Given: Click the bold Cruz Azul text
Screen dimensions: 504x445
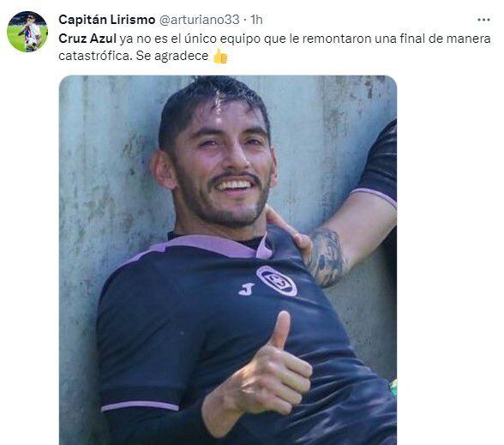Looking at the screenshot, I should [x=87, y=39].
